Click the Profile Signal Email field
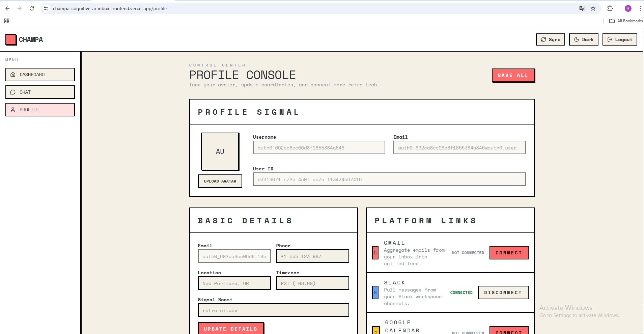Viewport: 644px width, 334px height. tap(459, 147)
